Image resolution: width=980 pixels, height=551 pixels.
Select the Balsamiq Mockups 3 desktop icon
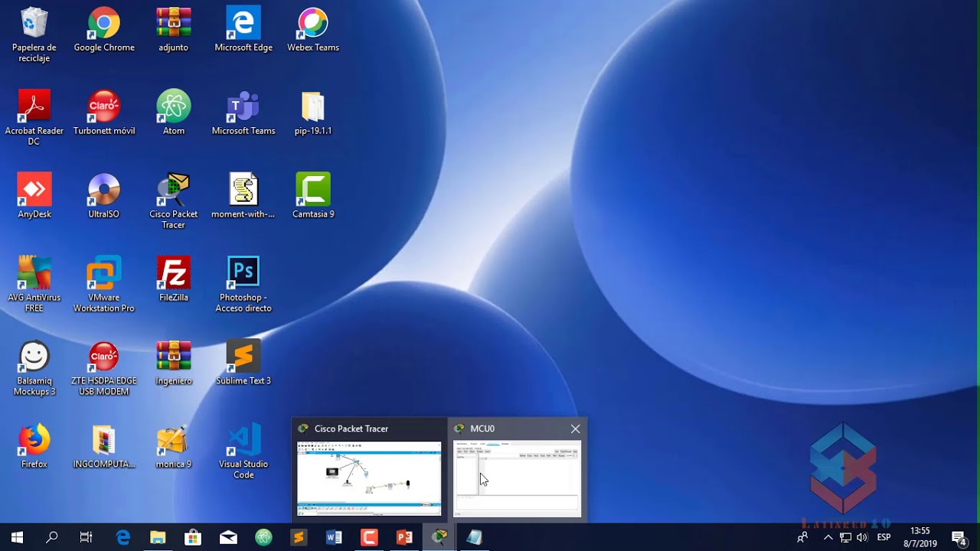tap(34, 369)
